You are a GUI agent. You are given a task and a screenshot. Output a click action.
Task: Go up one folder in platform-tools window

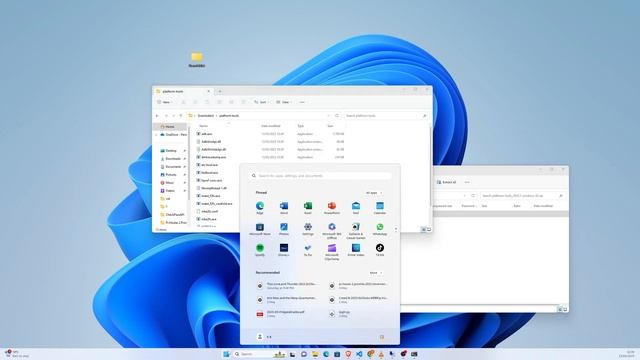181,116
